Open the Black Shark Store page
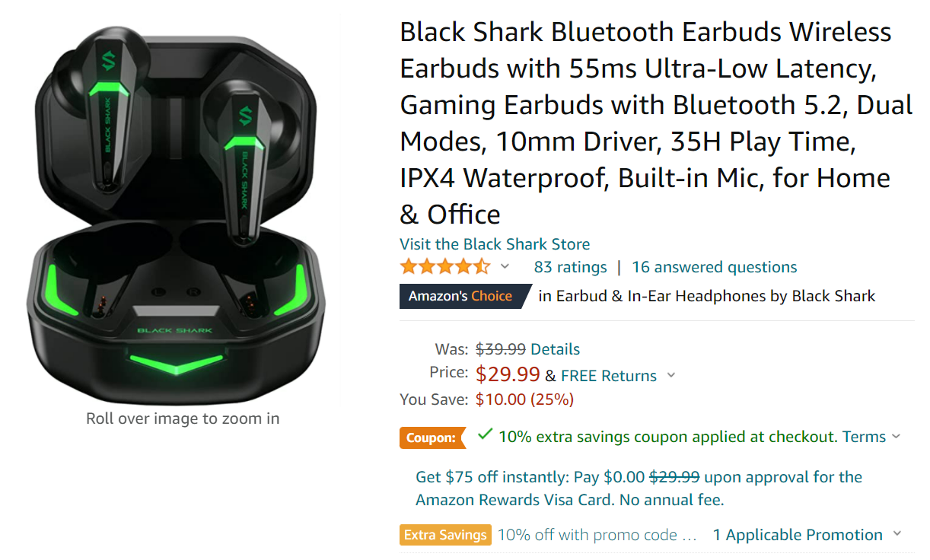 pos(495,244)
